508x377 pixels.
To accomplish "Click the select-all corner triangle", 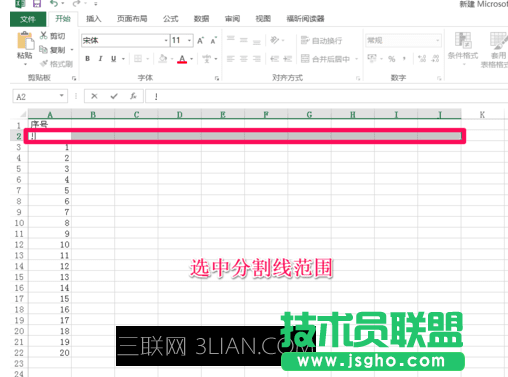I will [22, 115].
